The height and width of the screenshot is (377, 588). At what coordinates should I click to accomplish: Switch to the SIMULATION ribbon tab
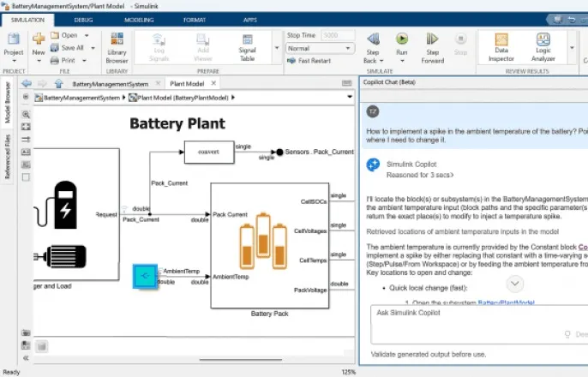27,20
